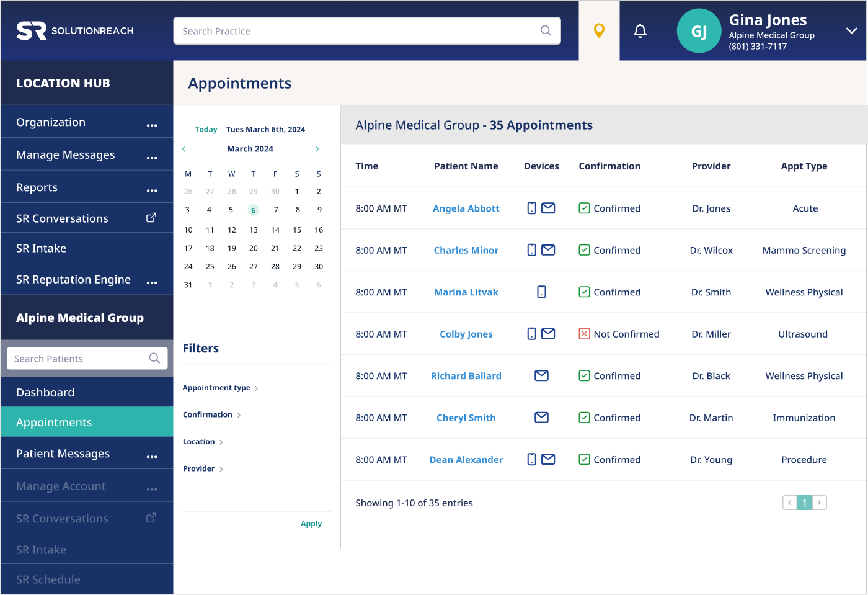Click the yellow location pin icon
This screenshot has width=868, height=595.
tap(599, 30)
